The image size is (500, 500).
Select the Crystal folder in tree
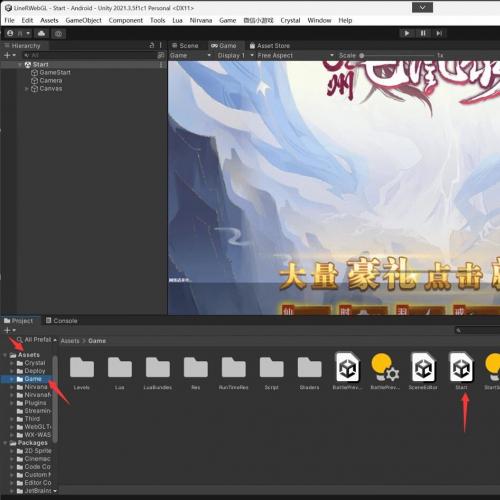click(x=31, y=363)
